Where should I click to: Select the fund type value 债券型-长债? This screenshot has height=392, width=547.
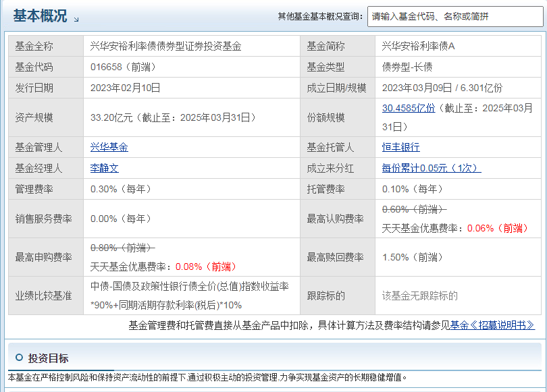point(407,67)
